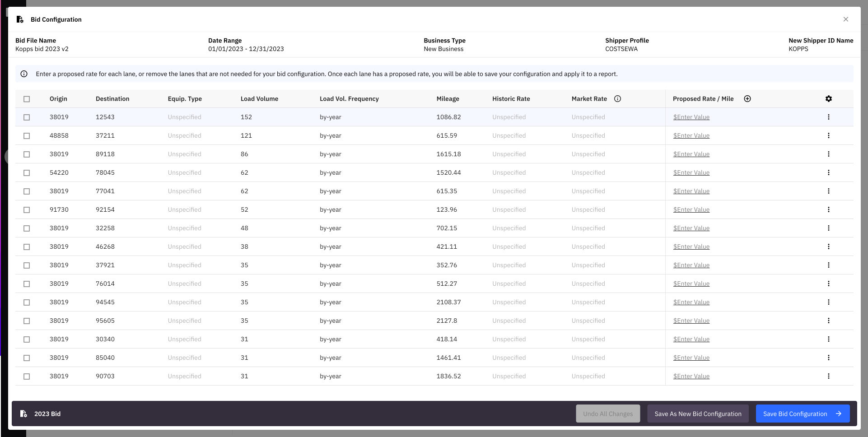Click the Mileage column header
This screenshot has width=868, height=437.
coord(448,99)
